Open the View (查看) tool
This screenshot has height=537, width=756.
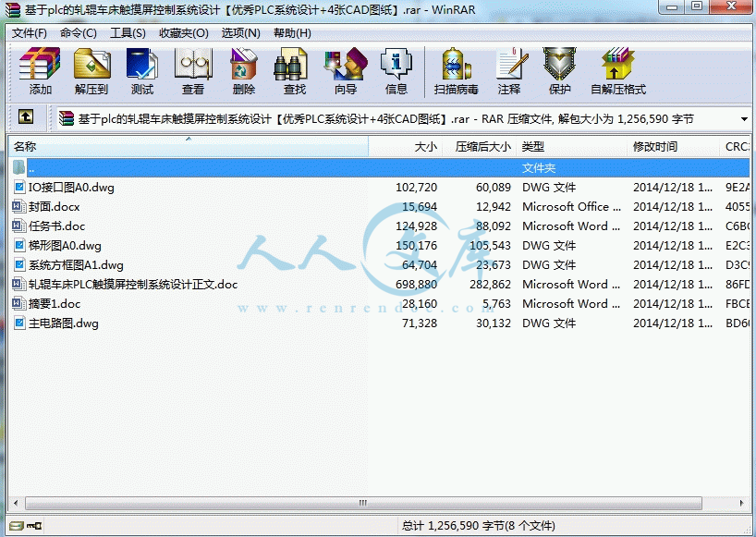tap(193, 70)
